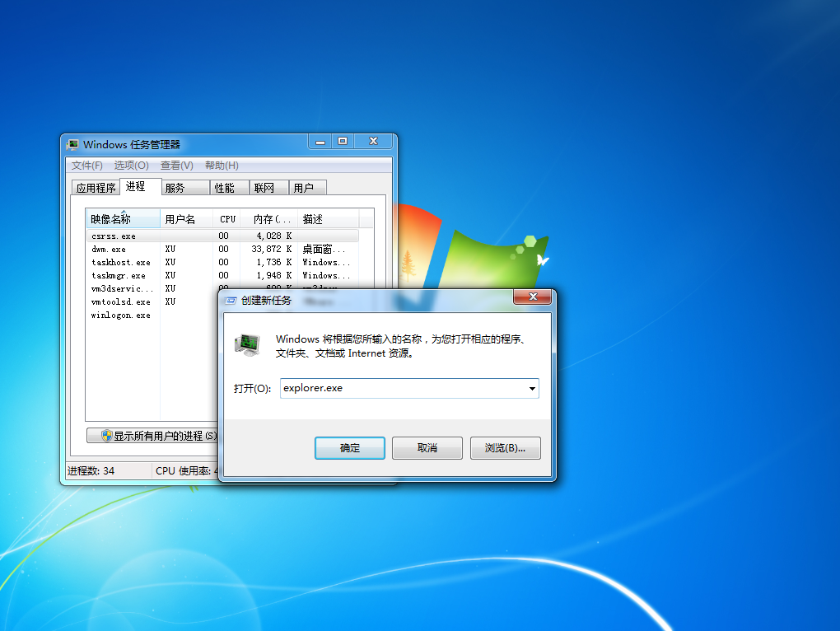Switch to the 进程 tab
Screen dimensions: 840x631
140,186
